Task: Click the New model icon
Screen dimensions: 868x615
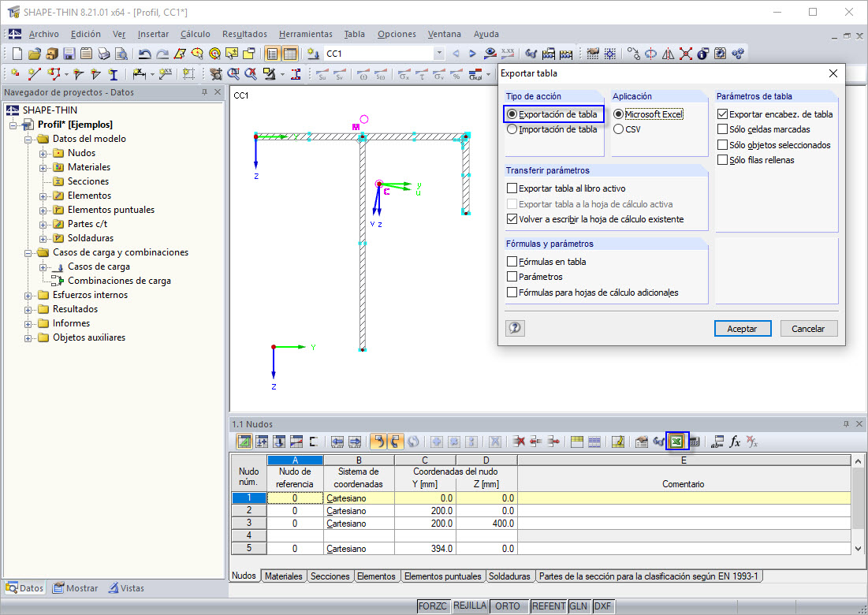Action: click(x=16, y=53)
